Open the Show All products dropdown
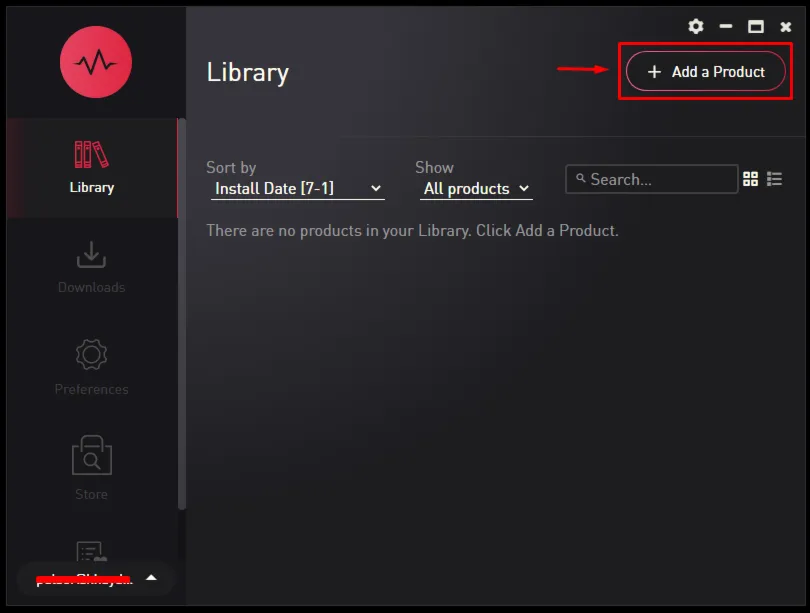 (x=476, y=188)
